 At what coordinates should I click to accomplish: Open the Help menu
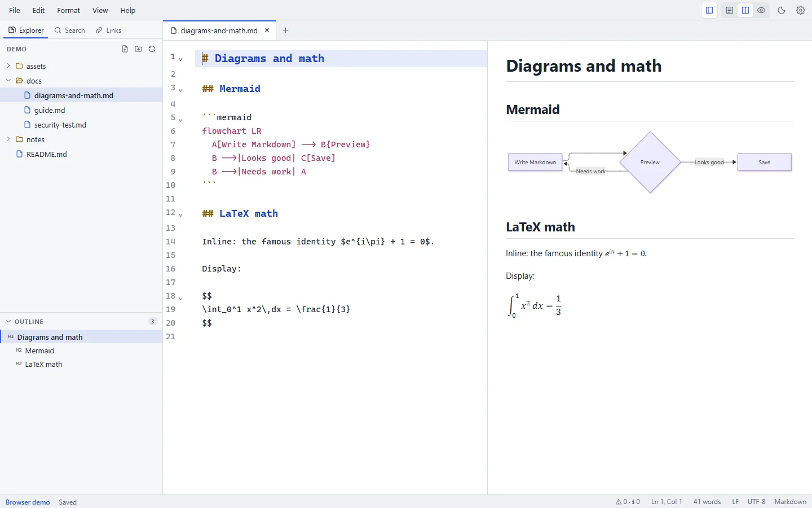point(128,10)
